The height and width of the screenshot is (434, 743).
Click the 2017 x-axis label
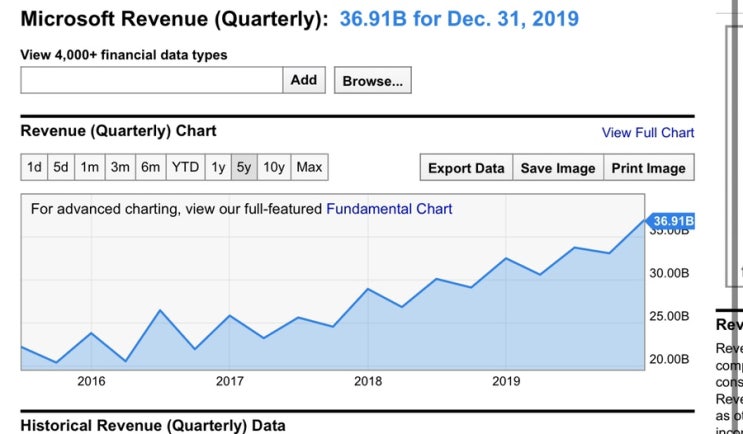[230, 381]
